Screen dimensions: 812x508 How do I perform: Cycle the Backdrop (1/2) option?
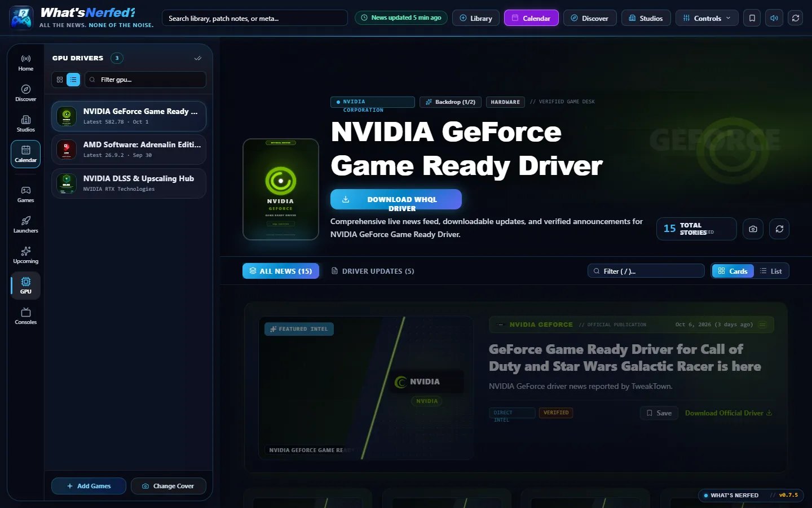click(x=450, y=102)
